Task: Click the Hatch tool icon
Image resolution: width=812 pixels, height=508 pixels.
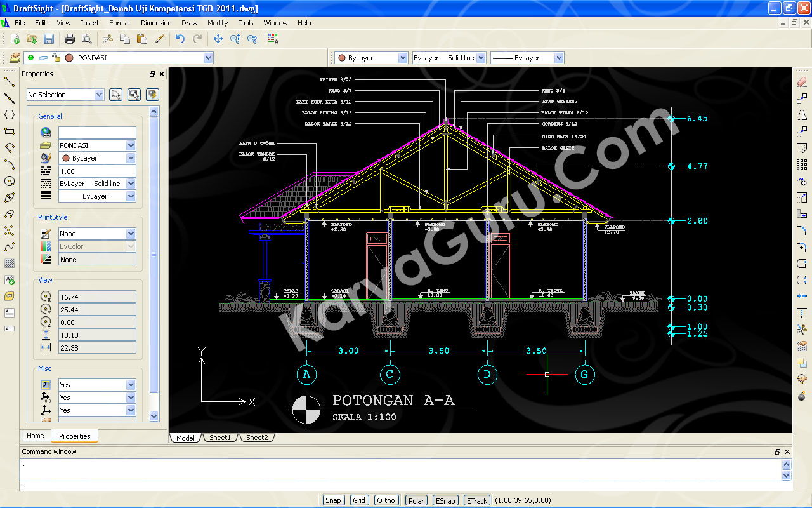Action: [x=10, y=263]
